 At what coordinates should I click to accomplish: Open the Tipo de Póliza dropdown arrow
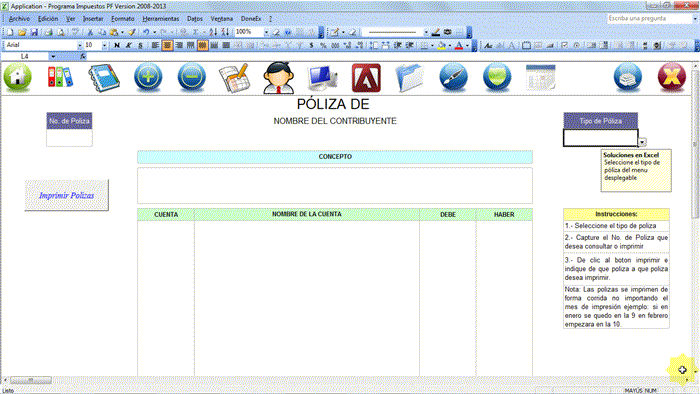point(642,142)
